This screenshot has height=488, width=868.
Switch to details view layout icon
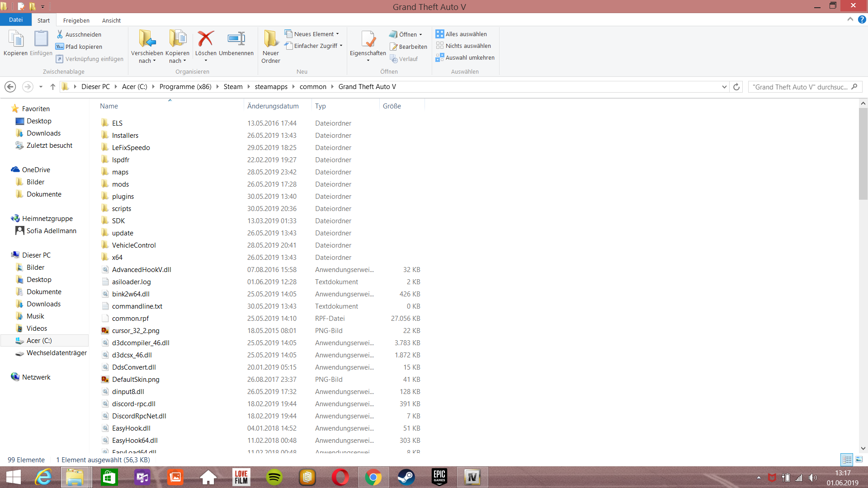pos(847,460)
